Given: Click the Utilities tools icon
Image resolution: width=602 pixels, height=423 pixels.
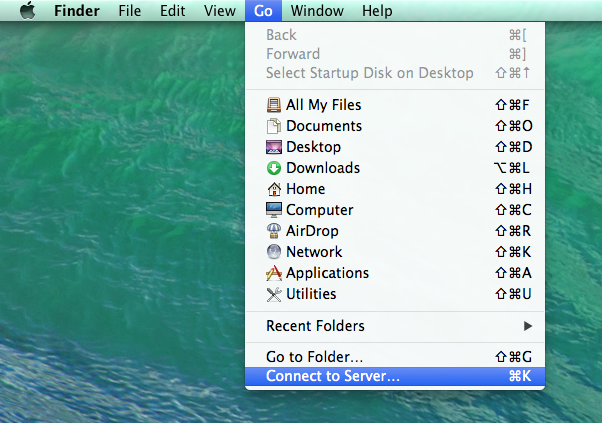Looking at the screenshot, I should pos(274,294).
